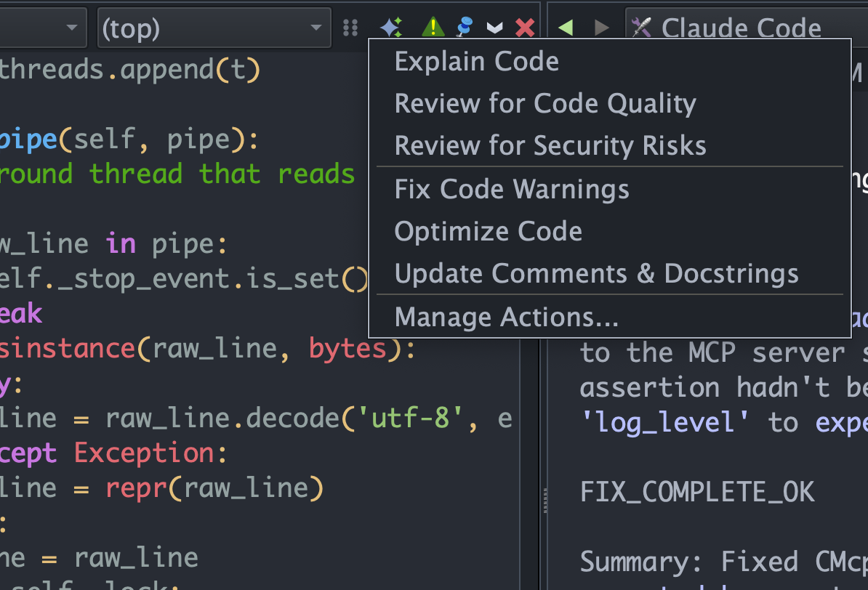Click threads.append(t) code line
The width and height of the screenshot is (868, 590).
(x=129, y=70)
